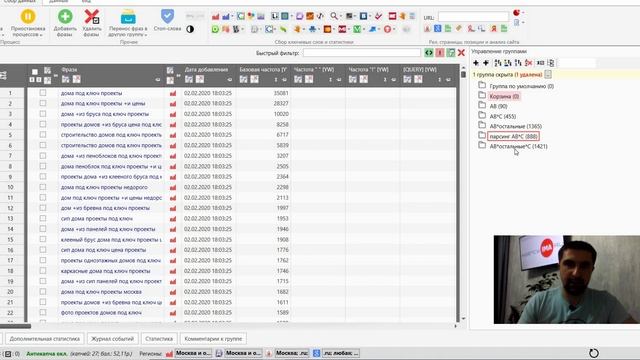The width and height of the screenshot is (640, 360).
Task: Open the dropdown arrow beside the red pie icon
Action: 523,13
